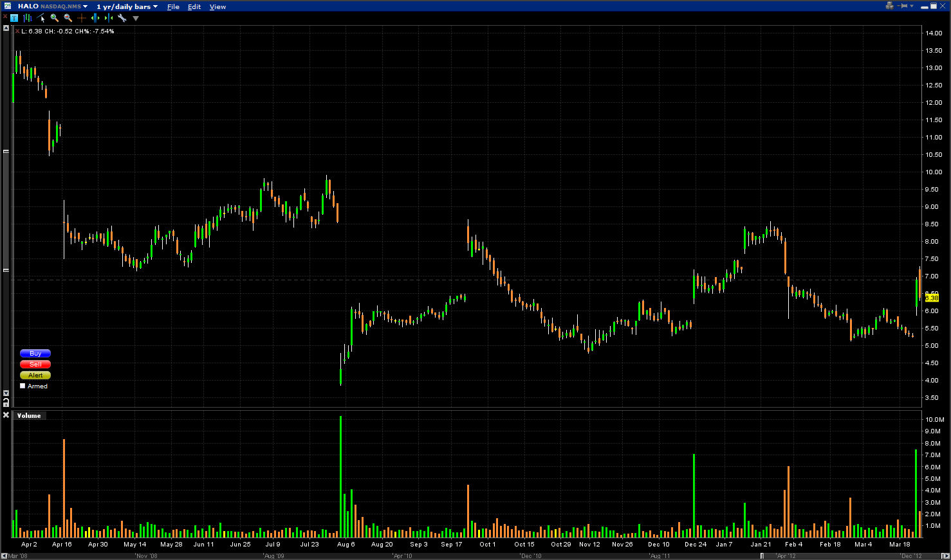This screenshot has height=560, width=951.
Task: Open chart settings wrench icon
Action: click(122, 18)
